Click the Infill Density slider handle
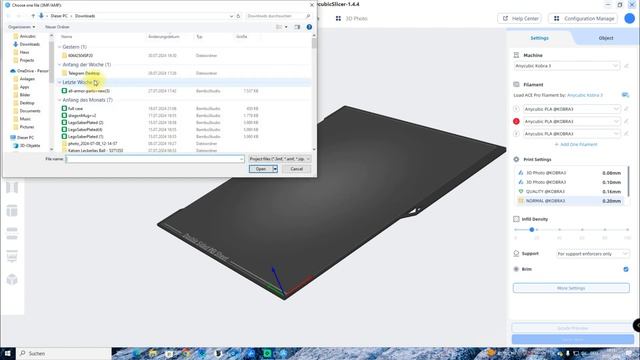Screen dimensions: 640x360 531,230
